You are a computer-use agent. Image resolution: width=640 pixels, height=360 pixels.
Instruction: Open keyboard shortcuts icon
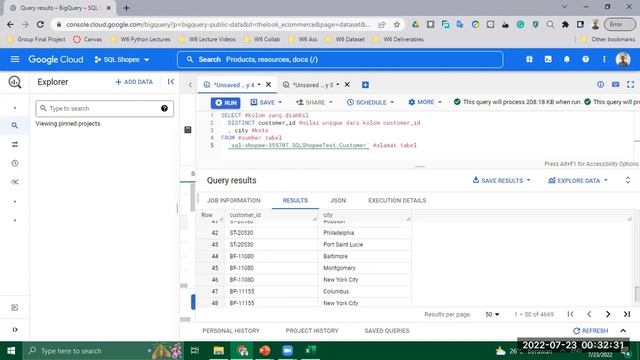(x=616, y=84)
